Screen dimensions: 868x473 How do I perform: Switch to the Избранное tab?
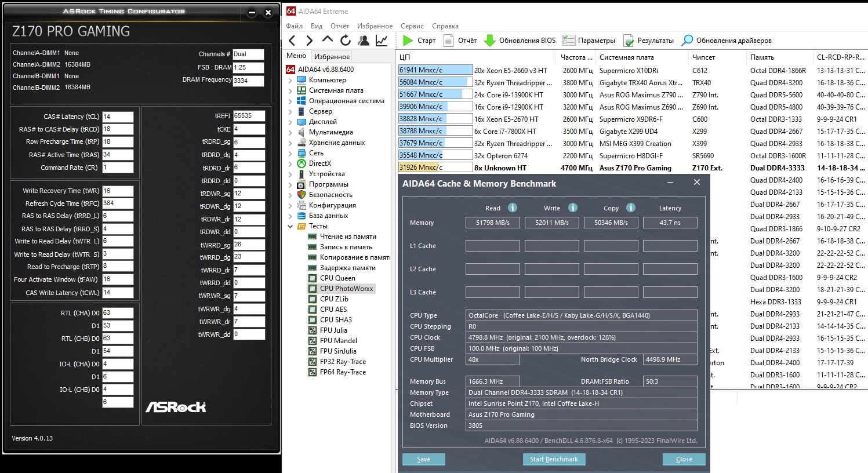coord(332,57)
